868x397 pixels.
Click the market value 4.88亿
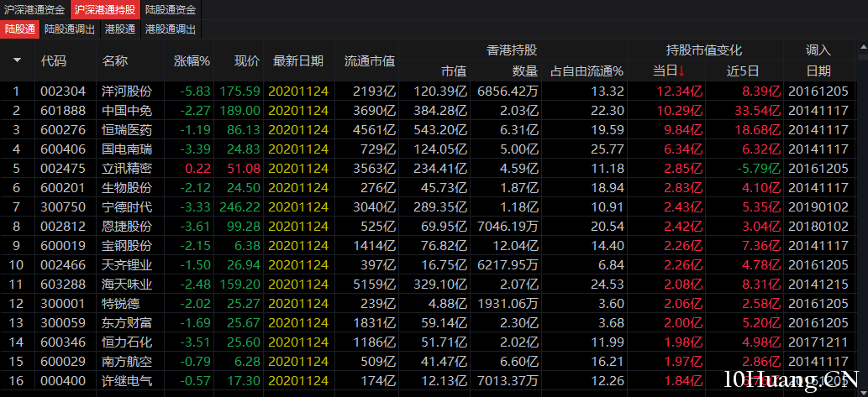(447, 304)
